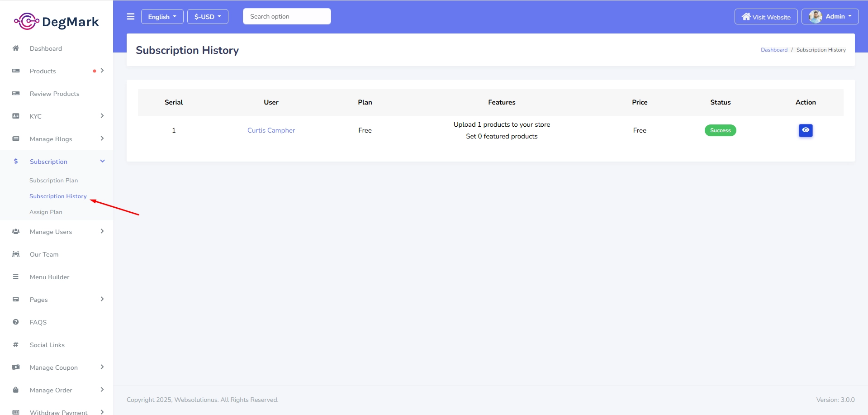Click the house icon in Visit Website
The width and height of the screenshot is (868, 415).
coord(746,17)
